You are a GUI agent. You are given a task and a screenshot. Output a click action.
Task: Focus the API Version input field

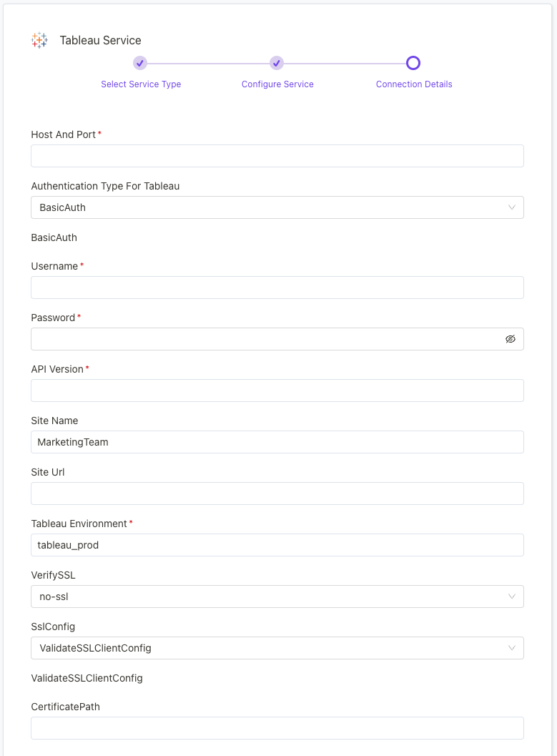(277, 391)
